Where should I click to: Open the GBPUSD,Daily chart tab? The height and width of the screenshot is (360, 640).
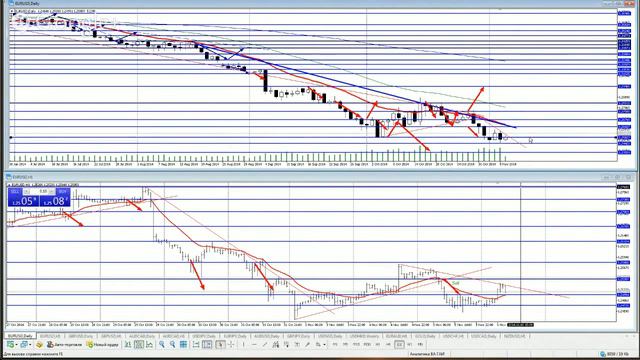(x=81, y=336)
